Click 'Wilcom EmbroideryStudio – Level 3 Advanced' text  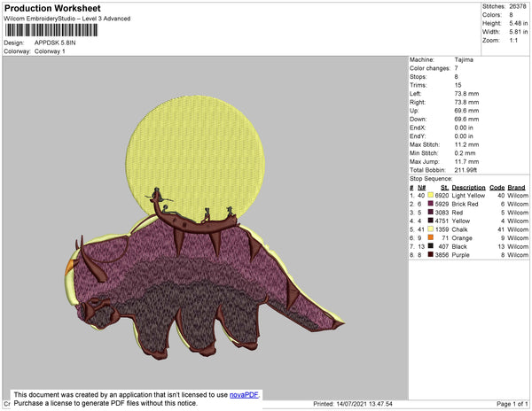point(67,19)
